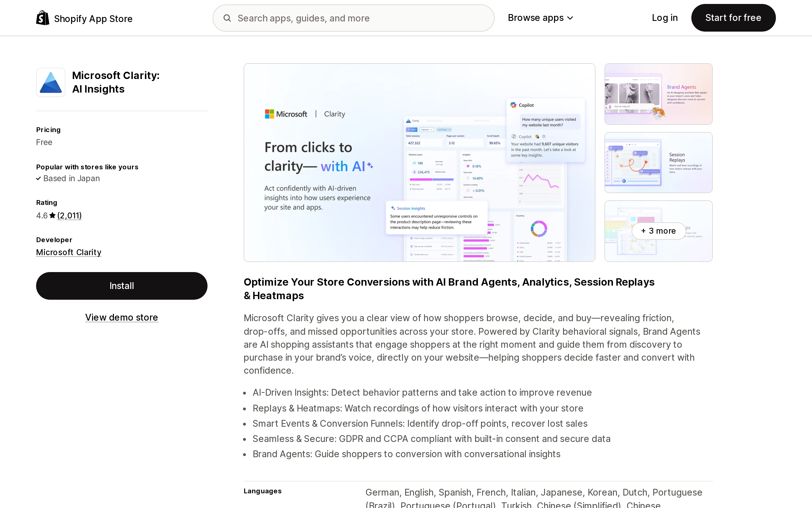Focus the search apps input field

click(353, 18)
